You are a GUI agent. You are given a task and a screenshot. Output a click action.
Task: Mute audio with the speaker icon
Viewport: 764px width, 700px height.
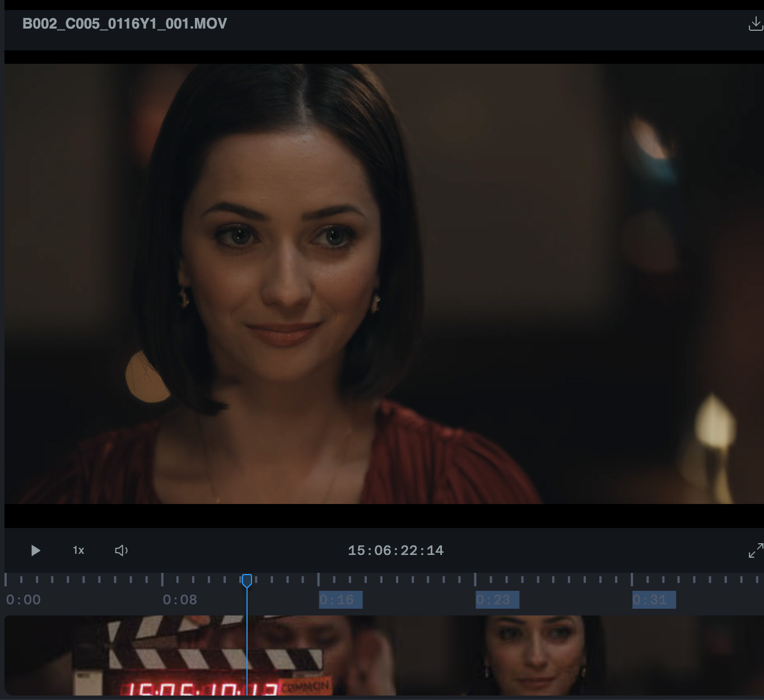pos(121,550)
